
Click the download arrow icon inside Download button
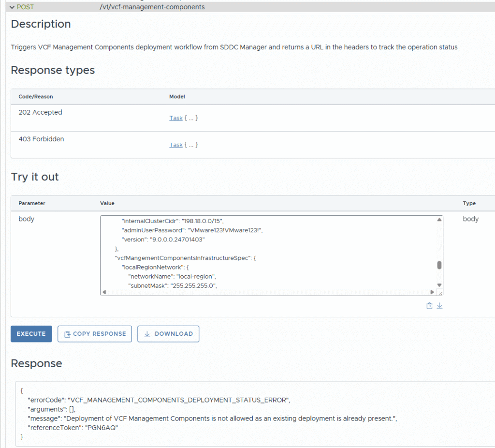(147, 334)
